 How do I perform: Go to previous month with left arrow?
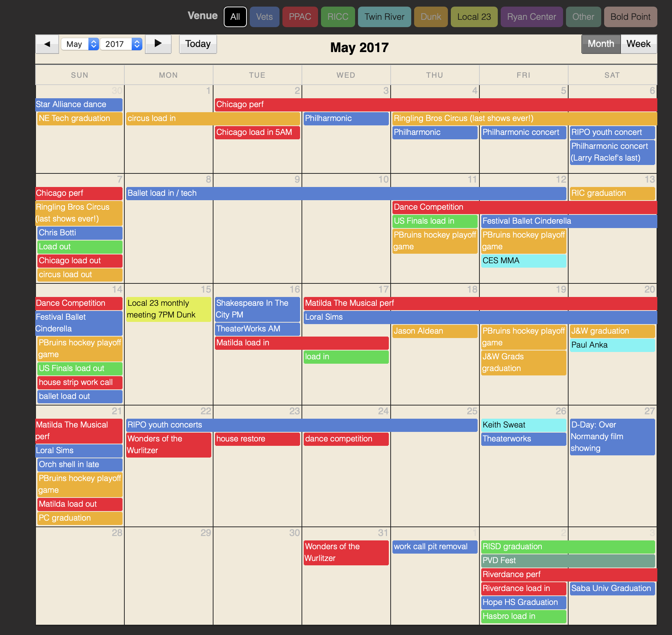tap(47, 44)
